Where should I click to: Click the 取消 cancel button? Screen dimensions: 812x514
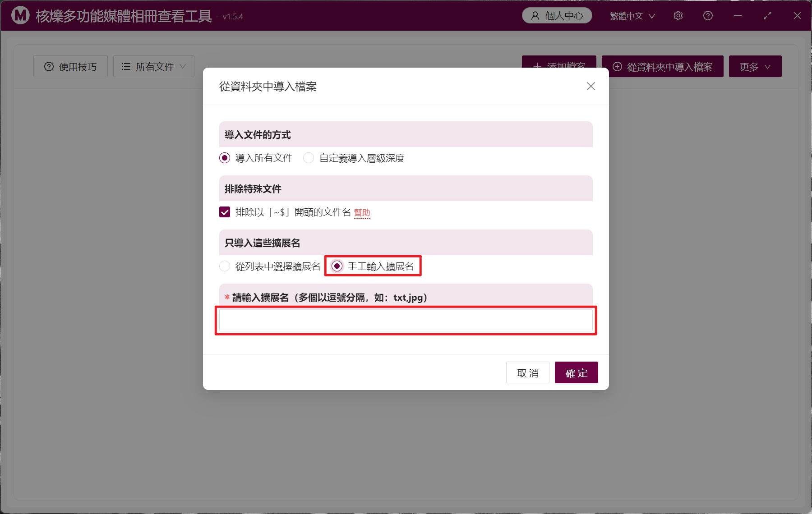tap(528, 373)
